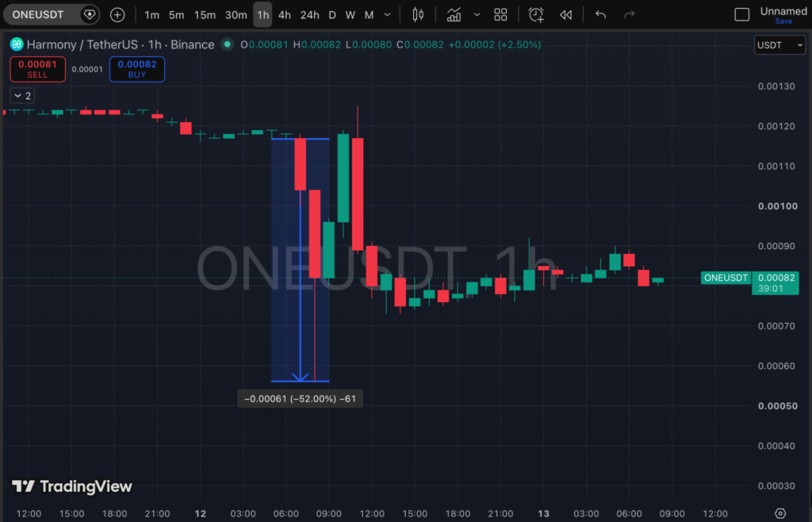Click the 0.00082 BUY button
The height and width of the screenshot is (522, 812).
pyautogui.click(x=137, y=69)
